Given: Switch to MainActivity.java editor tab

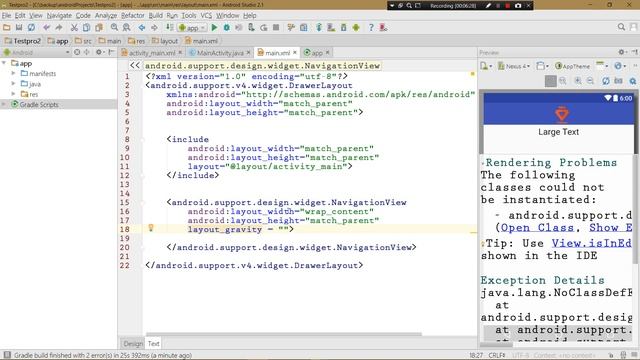Looking at the screenshot, I should pos(220,53).
